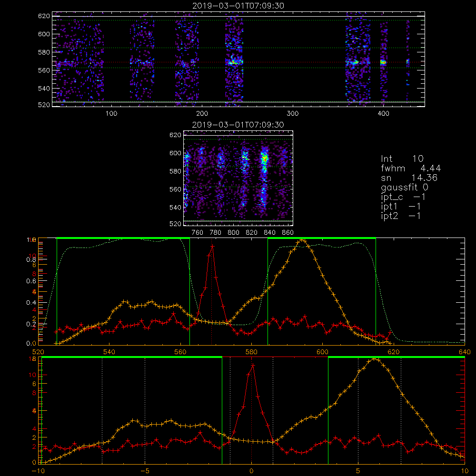The image size is (476, 476).
Task: Click the bright emission spot at x=400 in top spectrogram
Action: pyautogui.click(x=383, y=62)
